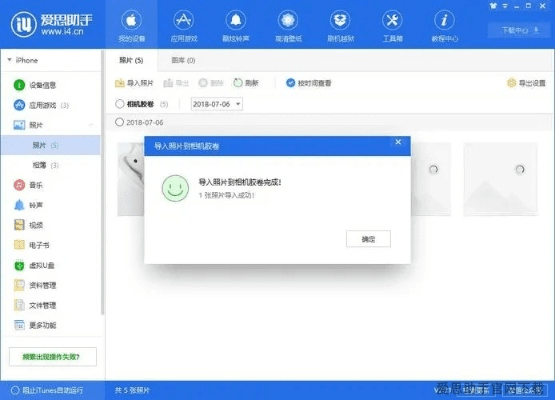Click the 下载中心 download button
Viewport: 555px width, 400px height.
point(520,30)
